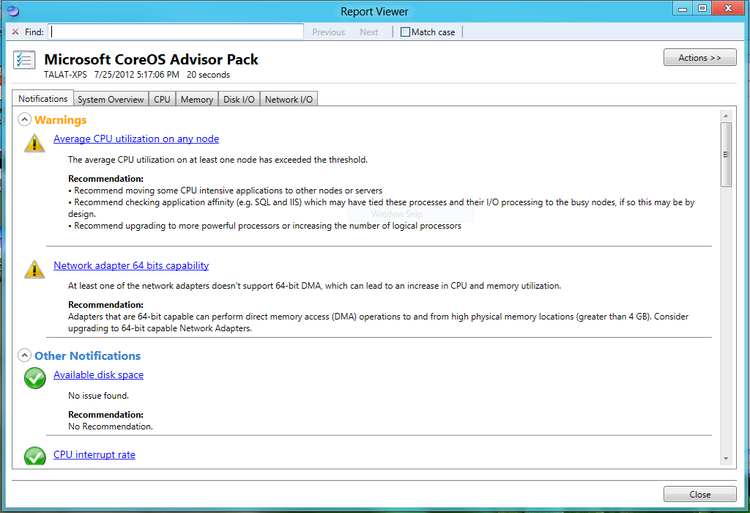Close the Find bar with red X

pyautogui.click(x=15, y=32)
